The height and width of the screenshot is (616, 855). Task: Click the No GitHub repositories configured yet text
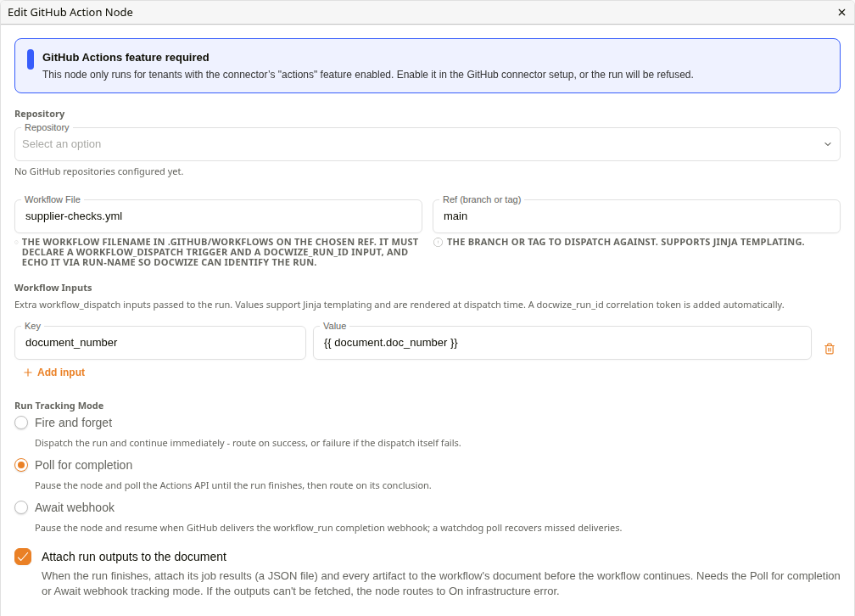(98, 171)
